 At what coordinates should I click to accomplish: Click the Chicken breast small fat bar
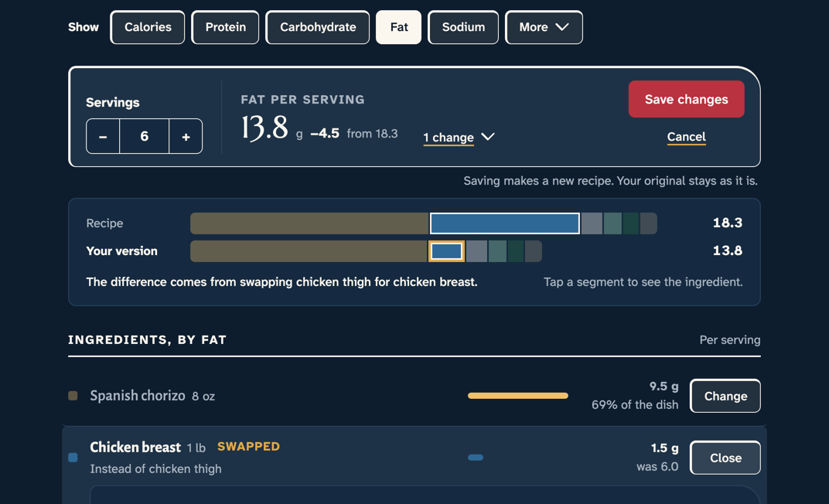pos(476,458)
